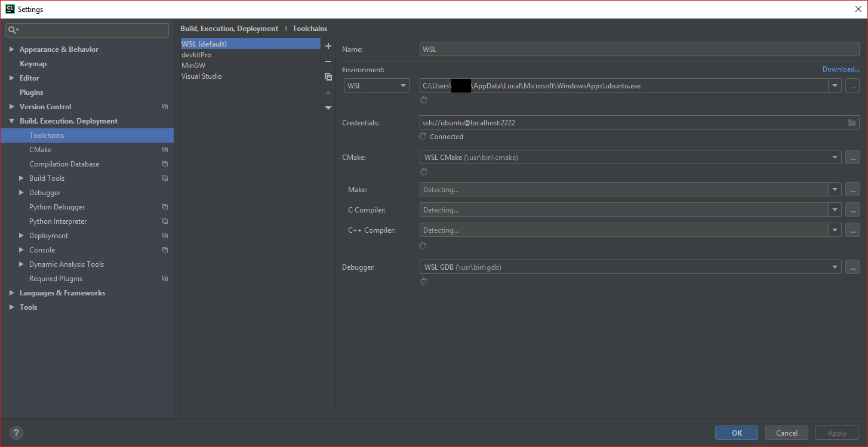Screen dimensions: 868x447
Task: Click OK to confirm settings
Action: click(737, 433)
